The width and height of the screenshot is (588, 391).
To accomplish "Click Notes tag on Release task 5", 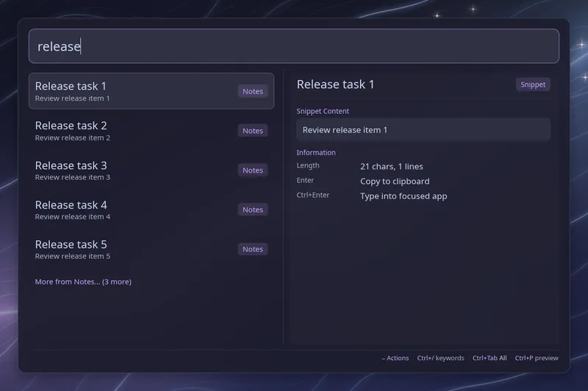I will [253, 249].
